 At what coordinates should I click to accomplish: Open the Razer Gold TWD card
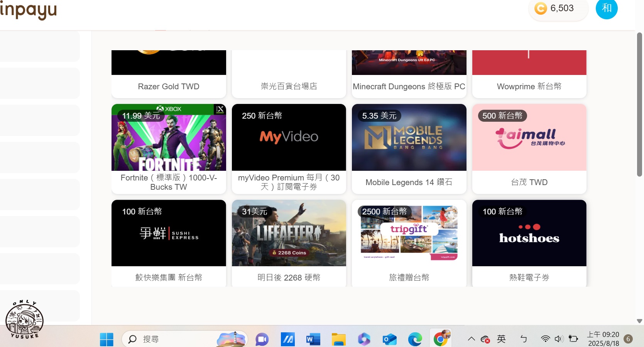pos(169,74)
